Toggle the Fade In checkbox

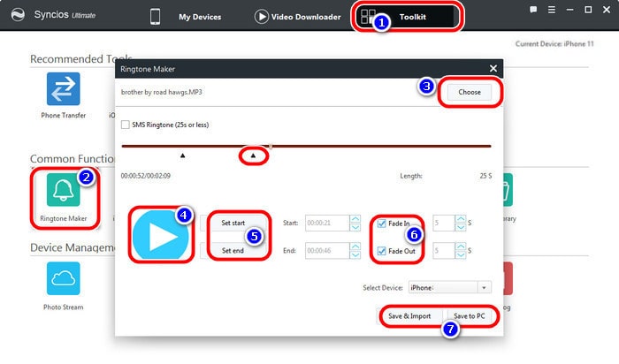tap(381, 224)
